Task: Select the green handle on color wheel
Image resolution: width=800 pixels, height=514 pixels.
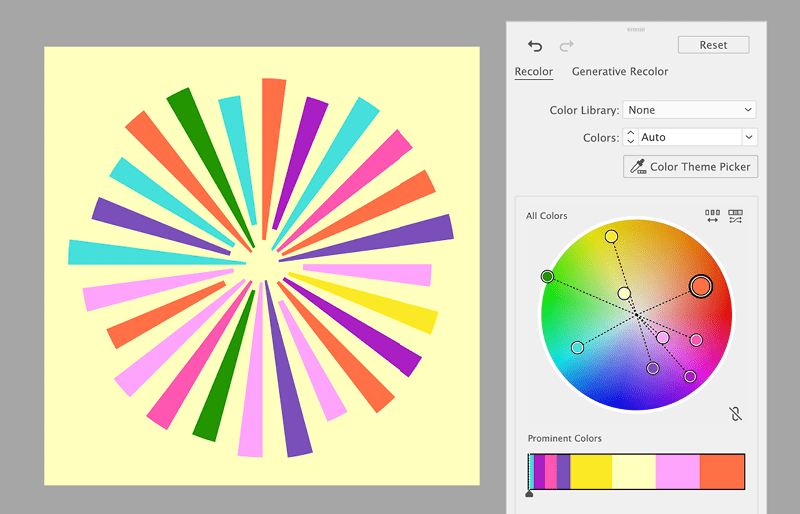Action: pos(547,277)
